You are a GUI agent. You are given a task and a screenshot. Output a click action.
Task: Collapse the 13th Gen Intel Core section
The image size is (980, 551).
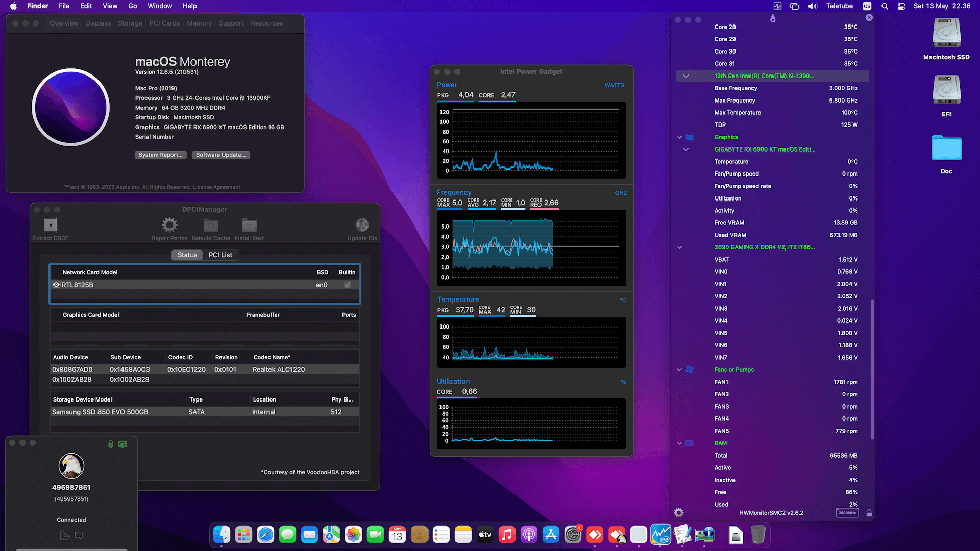(x=685, y=76)
